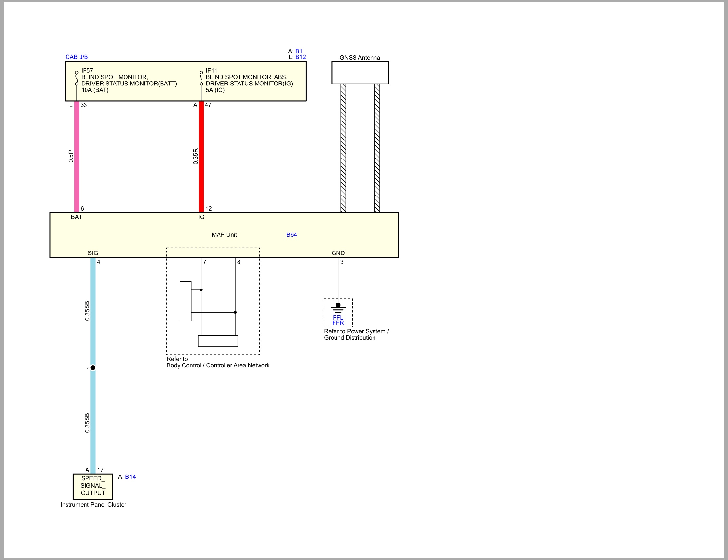Select the red 0.35R wire
This screenshot has height=560, width=728.
201,157
